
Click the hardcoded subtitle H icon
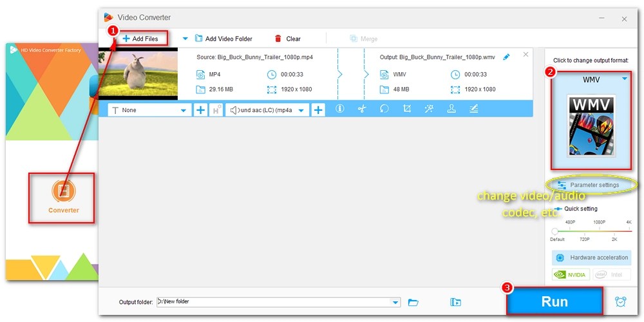click(x=216, y=110)
